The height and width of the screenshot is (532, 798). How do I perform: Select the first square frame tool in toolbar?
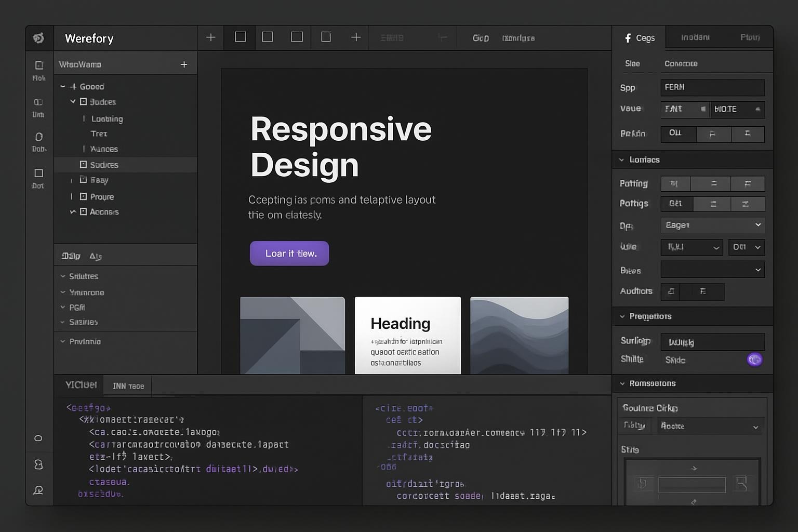(x=241, y=37)
